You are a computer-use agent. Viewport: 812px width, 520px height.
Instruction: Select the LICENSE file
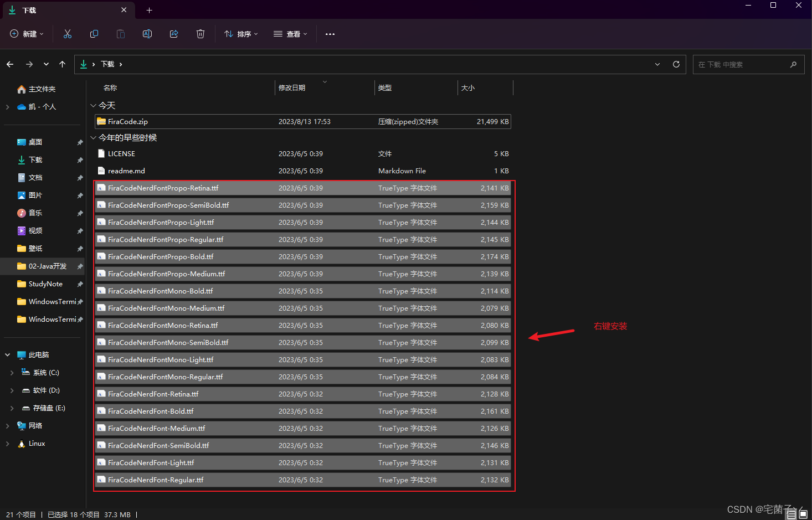pos(303,153)
